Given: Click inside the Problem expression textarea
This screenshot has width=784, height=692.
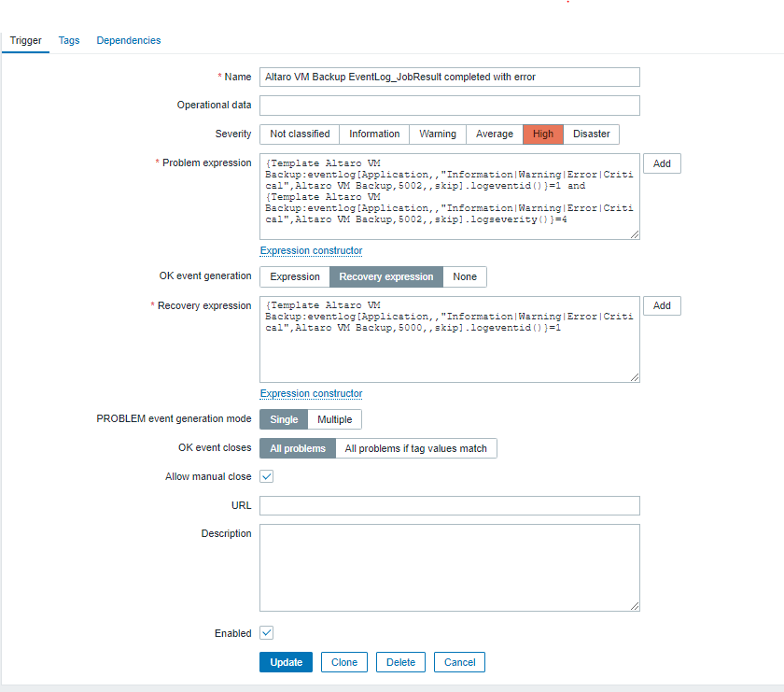Looking at the screenshot, I should (x=450, y=197).
